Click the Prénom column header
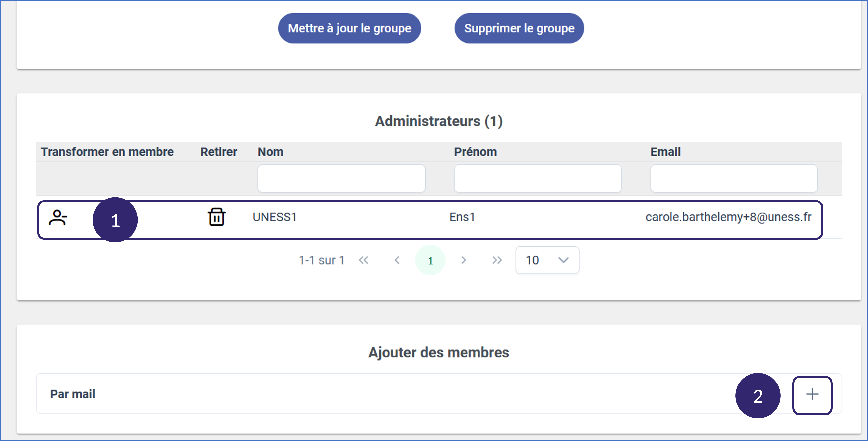The image size is (868, 441). point(475,152)
